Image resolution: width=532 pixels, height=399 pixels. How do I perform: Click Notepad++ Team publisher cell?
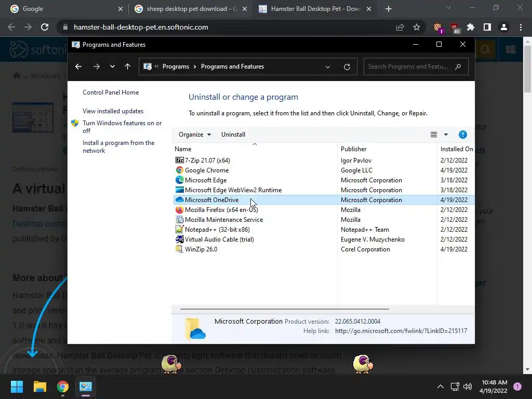[x=365, y=229]
